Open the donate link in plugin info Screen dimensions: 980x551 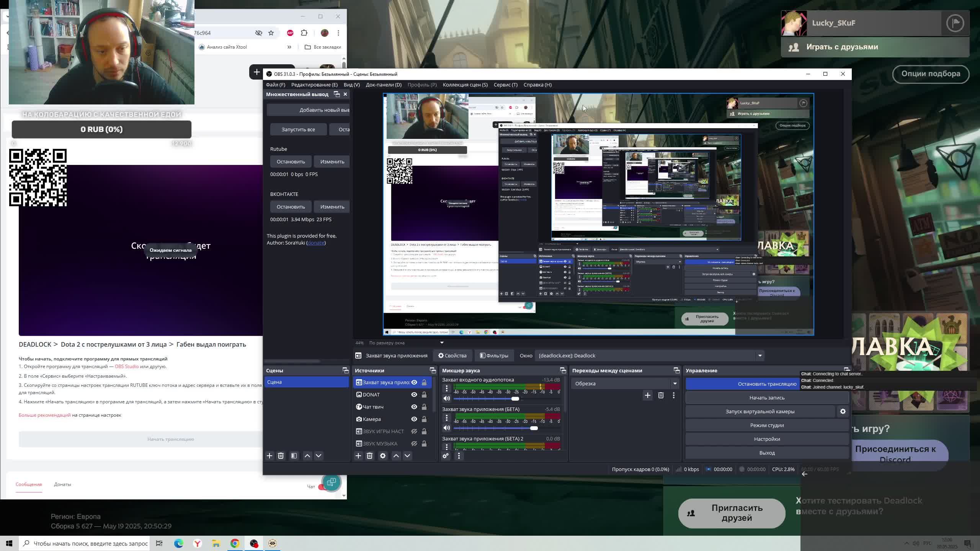click(316, 243)
